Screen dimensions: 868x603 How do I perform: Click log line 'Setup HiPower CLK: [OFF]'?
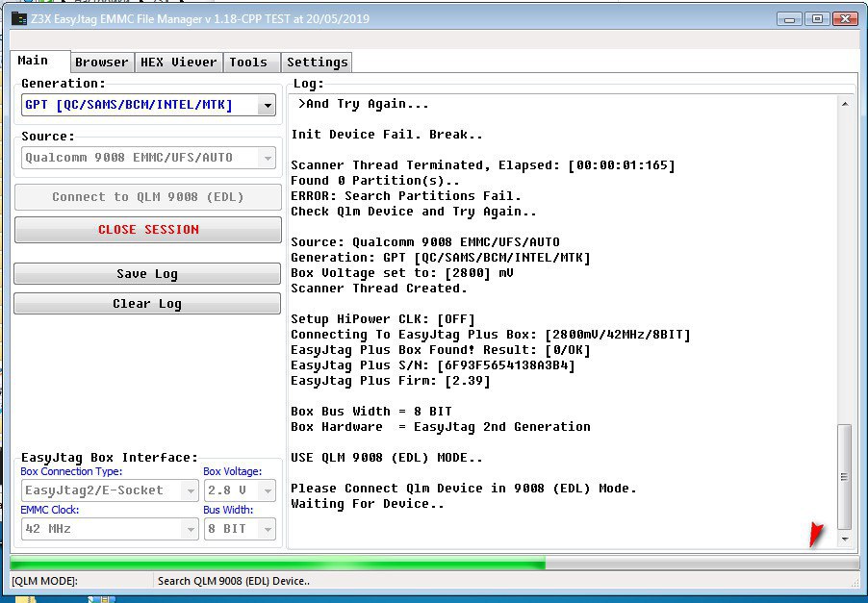pyautogui.click(x=383, y=319)
